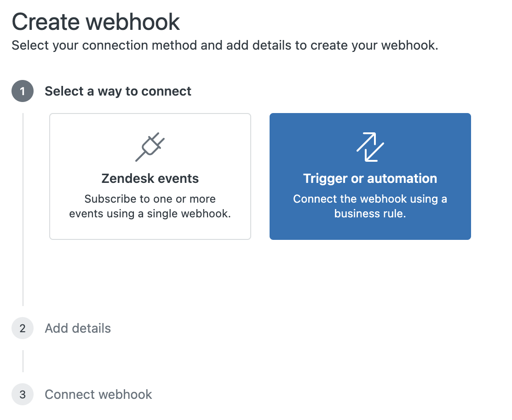This screenshot has width=512, height=420.
Task: Click the plug icon for Zendesk events
Action: point(150,147)
